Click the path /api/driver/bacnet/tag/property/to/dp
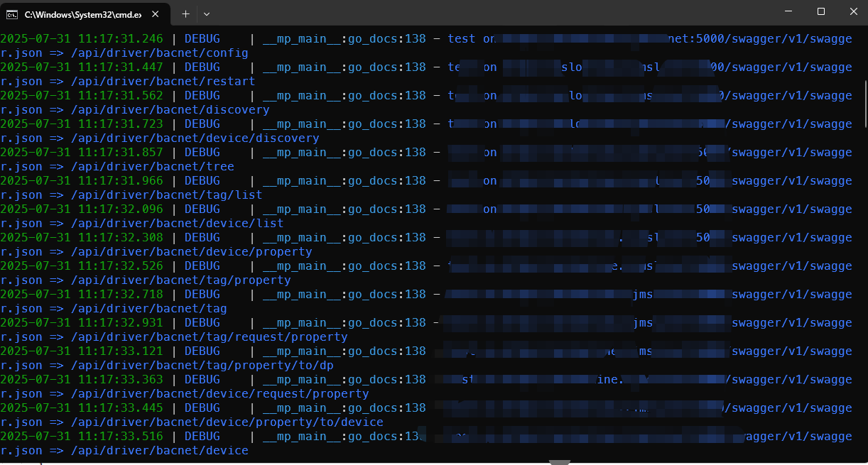Image resolution: width=868 pixels, height=465 pixels. tap(202, 366)
